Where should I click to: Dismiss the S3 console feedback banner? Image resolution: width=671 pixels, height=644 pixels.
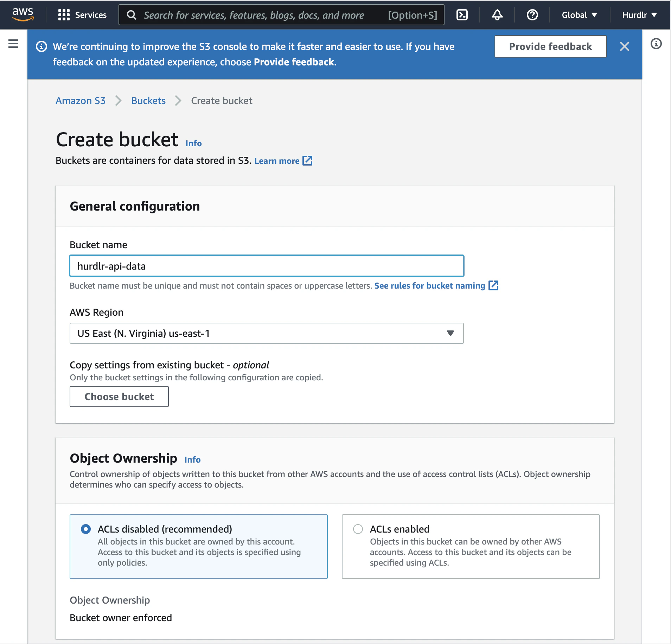tap(624, 46)
